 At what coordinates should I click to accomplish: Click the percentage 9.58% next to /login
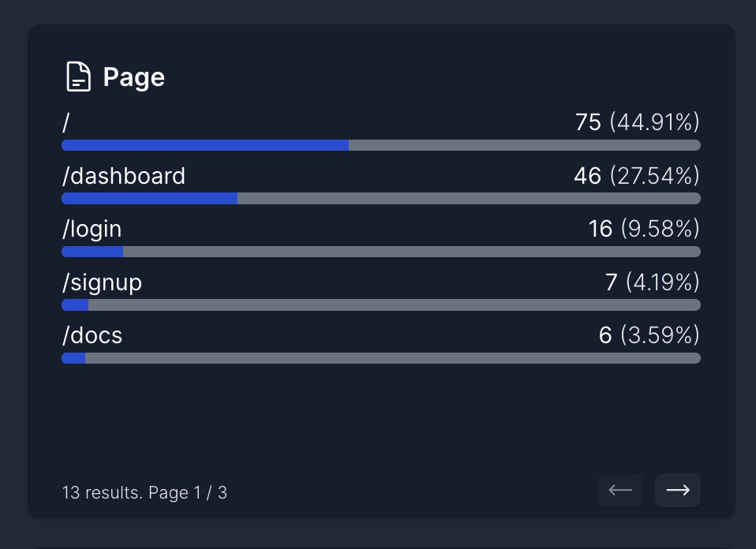click(x=661, y=229)
